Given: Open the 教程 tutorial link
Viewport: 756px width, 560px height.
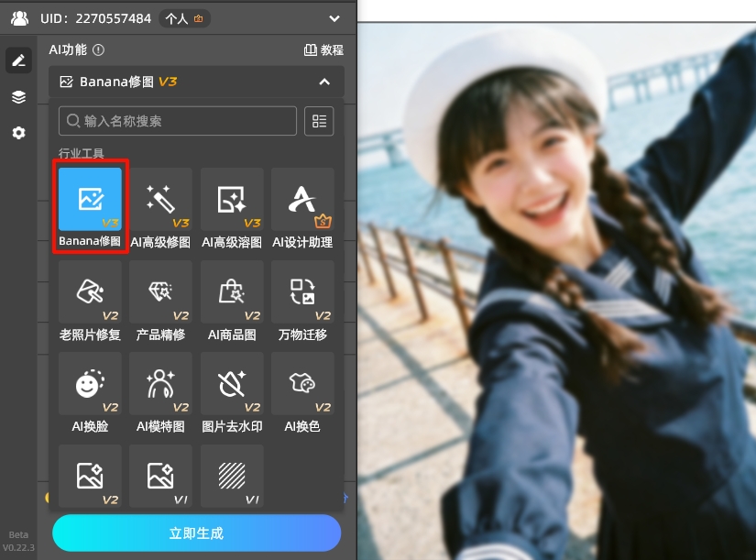Looking at the screenshot, I should pyautogui.click(x=323, y=50).
